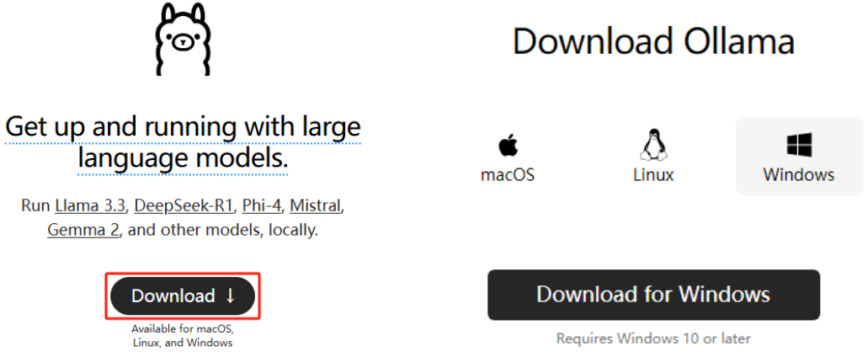Open the Mistral model link
This screenshot has height=357, width=868.
[315, 206]
